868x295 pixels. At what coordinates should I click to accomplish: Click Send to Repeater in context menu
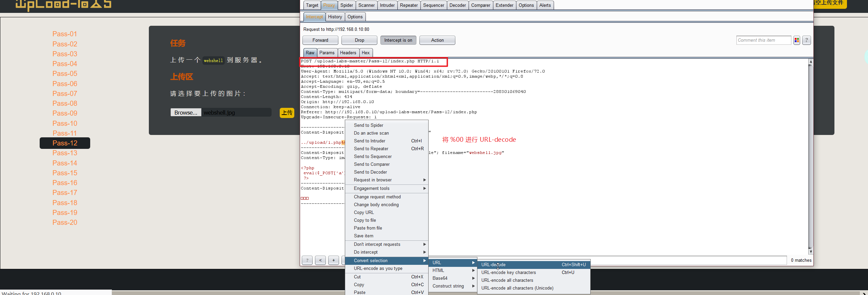[387, 149]
